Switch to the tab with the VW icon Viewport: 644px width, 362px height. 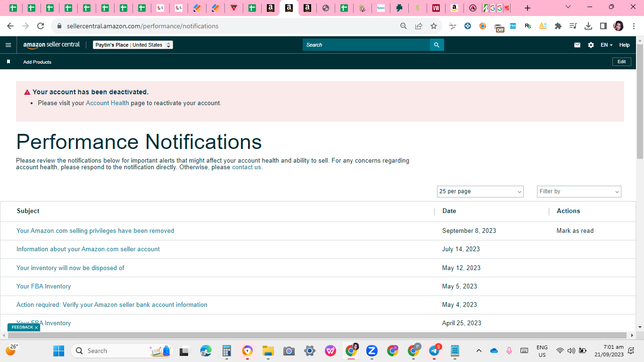pos(436,8)
